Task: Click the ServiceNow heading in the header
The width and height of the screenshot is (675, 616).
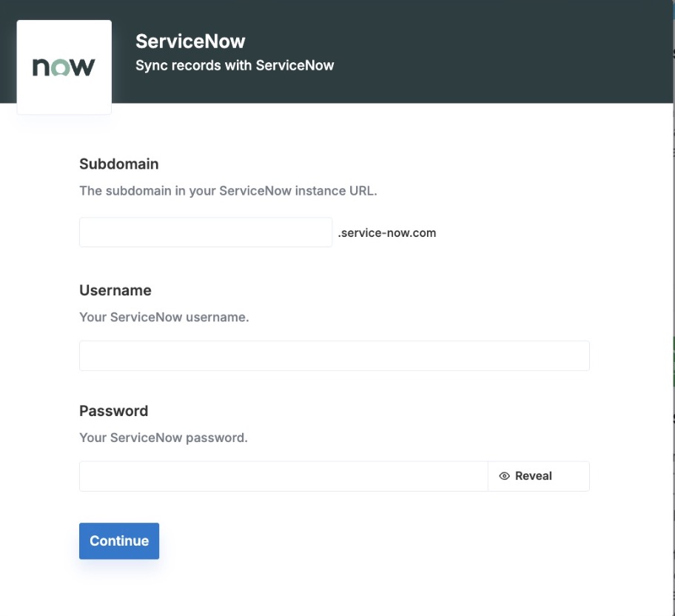Action: coord(190,41)
